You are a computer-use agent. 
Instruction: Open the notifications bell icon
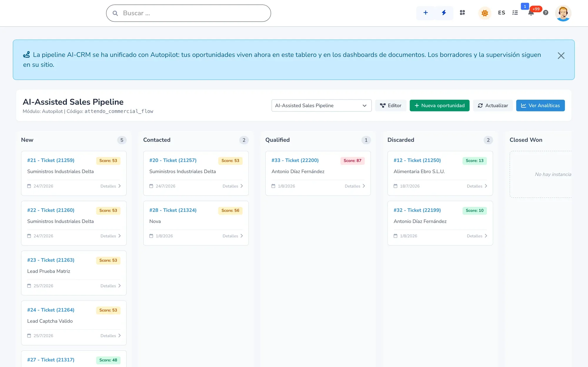[531, 13]
